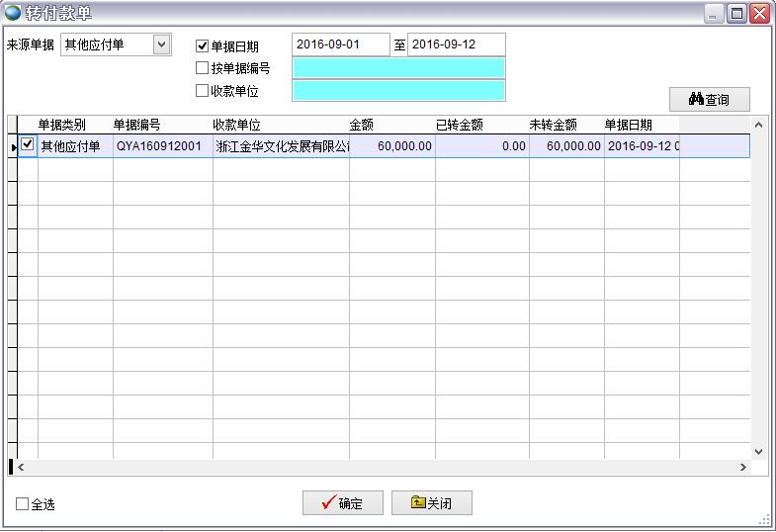Click the 确定 confirm button with red checkmark
This screenshot has width=776, height=532.
[342, 503]
